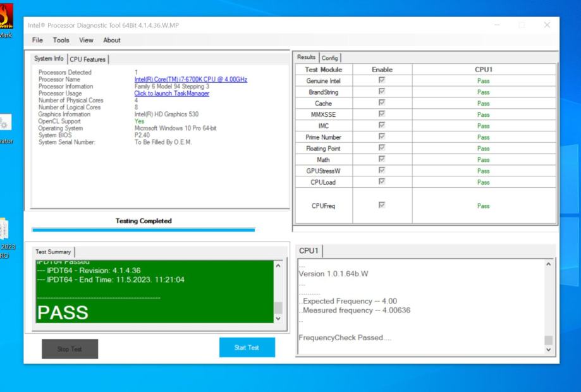Toggle the Math enable checkbox
The width and height of the screenshot is (581, 392).
click(x=382, y=159)
